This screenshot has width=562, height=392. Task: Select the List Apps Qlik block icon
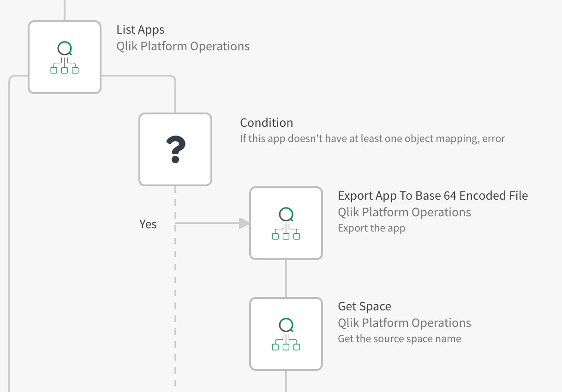[65, 57]
